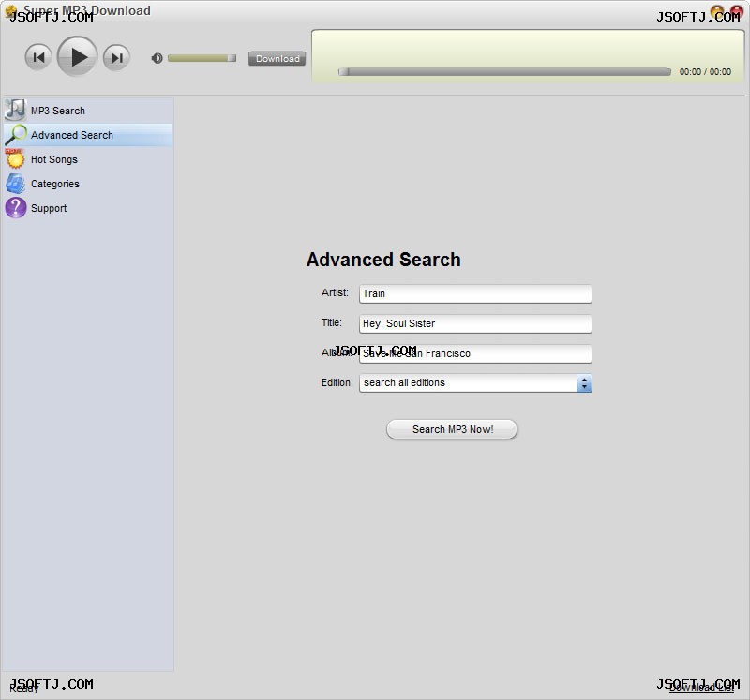Focus the Artist field containing Train
This screenshot has height=700, width=750.
click(x=475, y=293)
